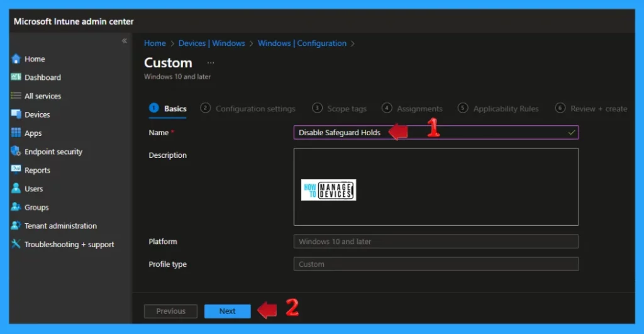Click the Endpoint security shield icon
The image size is (644, 334).
(16, 151)
